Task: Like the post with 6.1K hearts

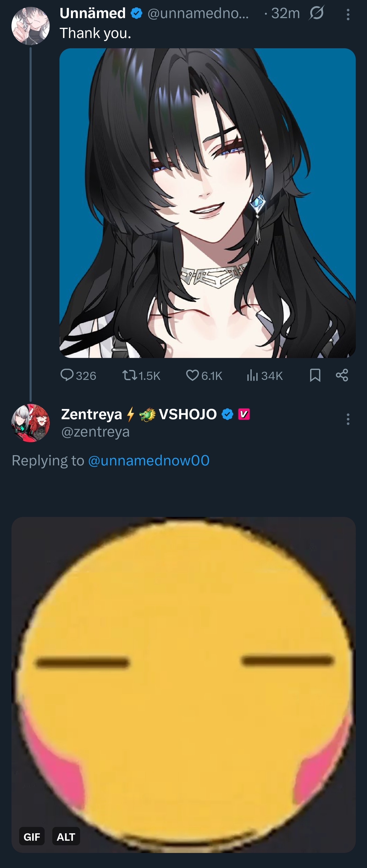Action: [204, 375]
